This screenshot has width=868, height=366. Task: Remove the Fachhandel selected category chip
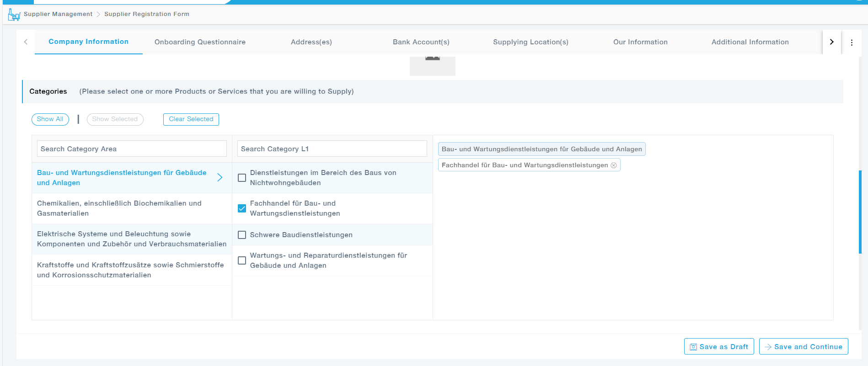click(614, 165)
